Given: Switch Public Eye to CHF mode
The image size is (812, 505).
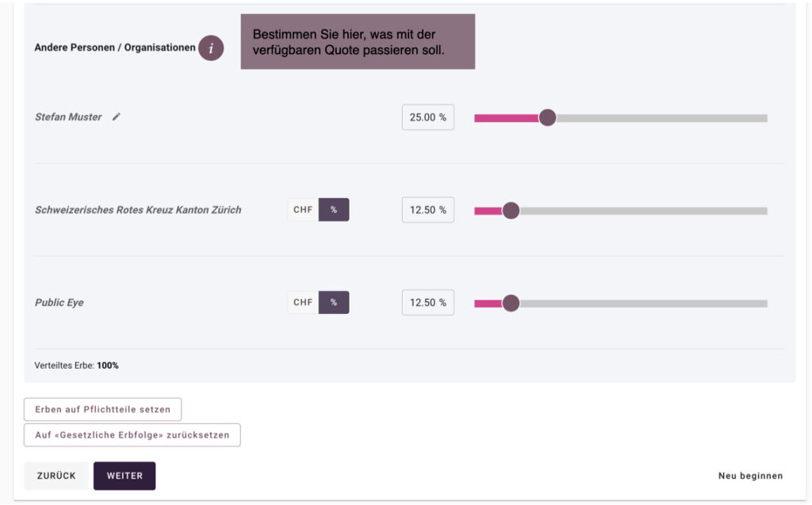Looking at the screenshot, I should pyautogui.click(x=303, y=303).
